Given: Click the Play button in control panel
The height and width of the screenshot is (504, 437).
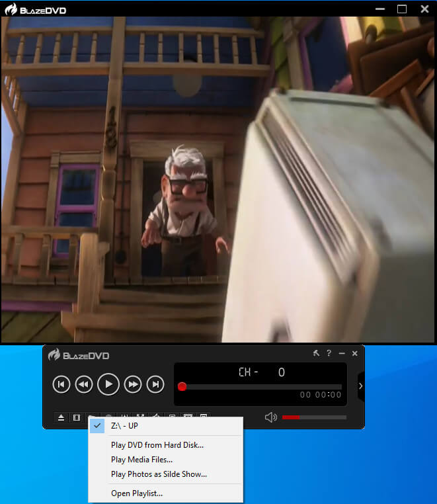Looking at the screenshot, I should pos(108,384).
